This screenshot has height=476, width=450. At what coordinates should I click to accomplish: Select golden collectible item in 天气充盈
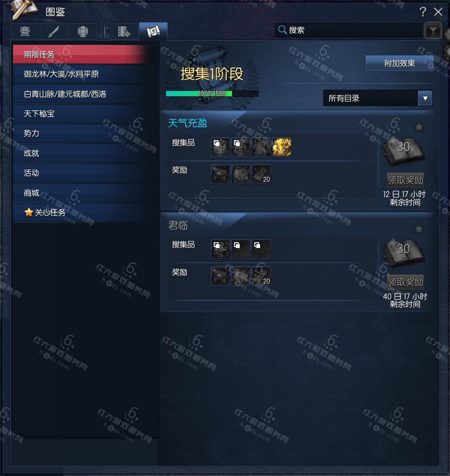(282, 147)
